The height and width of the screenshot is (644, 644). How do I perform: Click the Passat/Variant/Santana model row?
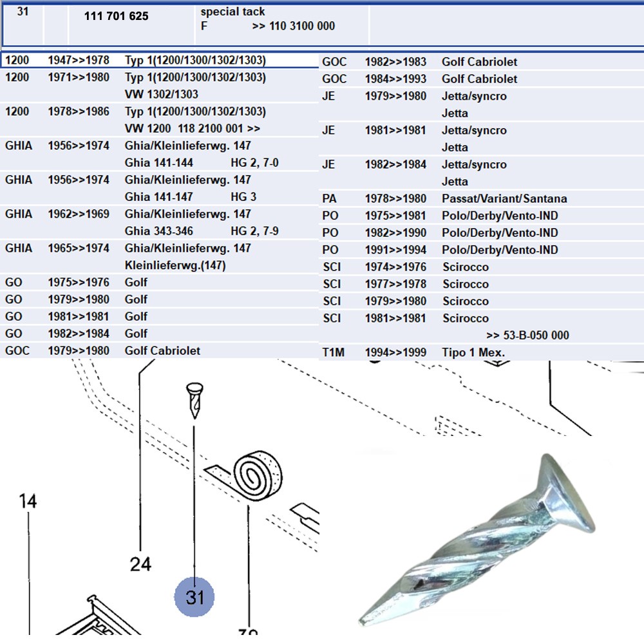(504, 198)
